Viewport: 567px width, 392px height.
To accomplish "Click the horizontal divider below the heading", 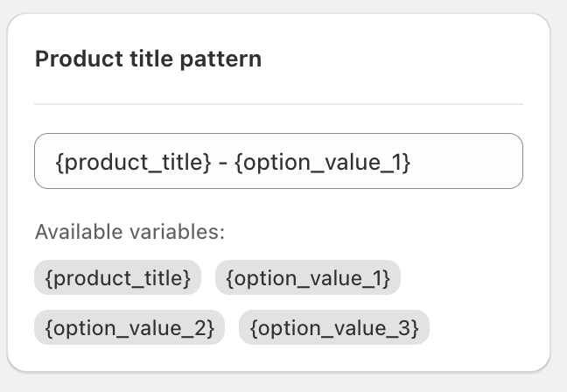I will pos(278,104).
